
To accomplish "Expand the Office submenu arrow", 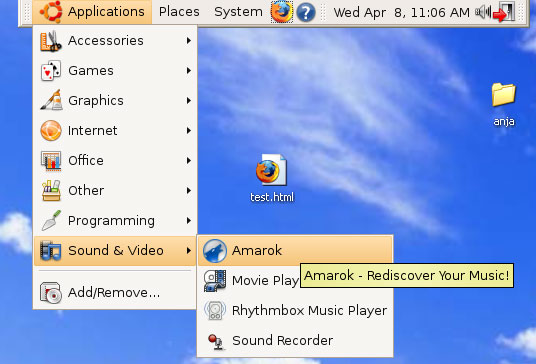I will (x=189, y=161).
